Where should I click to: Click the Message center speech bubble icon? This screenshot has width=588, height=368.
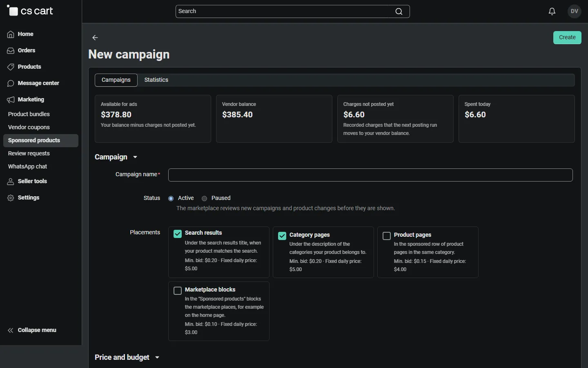(11, 83)
